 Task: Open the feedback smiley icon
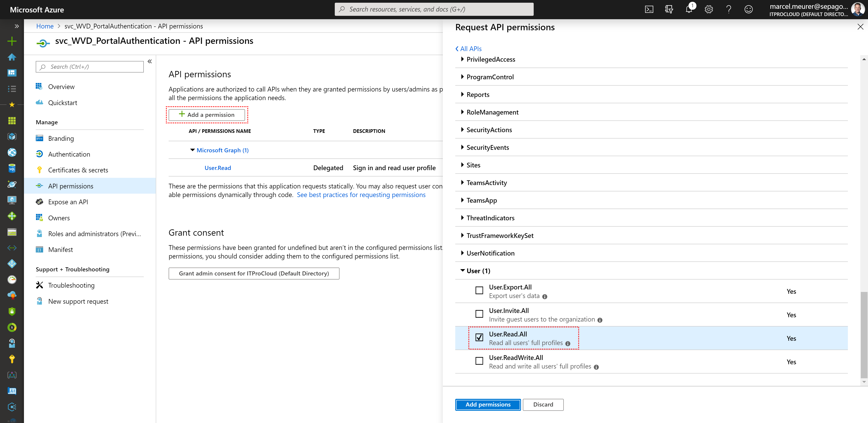pos(748,9)
